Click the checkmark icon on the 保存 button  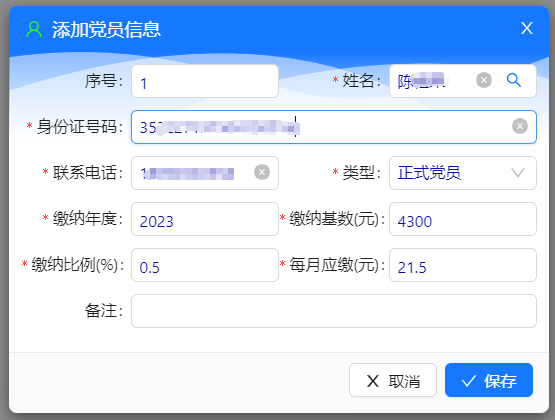pos(468,381)
